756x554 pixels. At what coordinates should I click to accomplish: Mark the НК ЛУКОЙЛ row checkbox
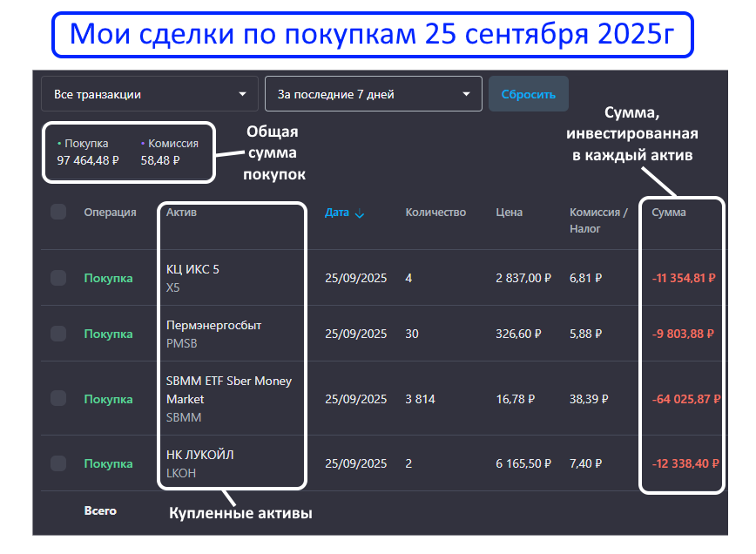[58, 463]
